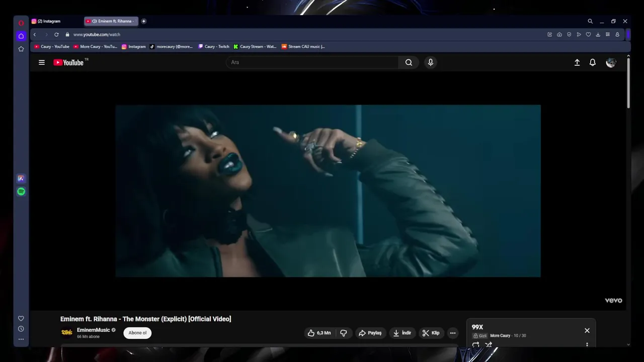
Task: Open Opera sidebar home icon
Action: (21, 36)
